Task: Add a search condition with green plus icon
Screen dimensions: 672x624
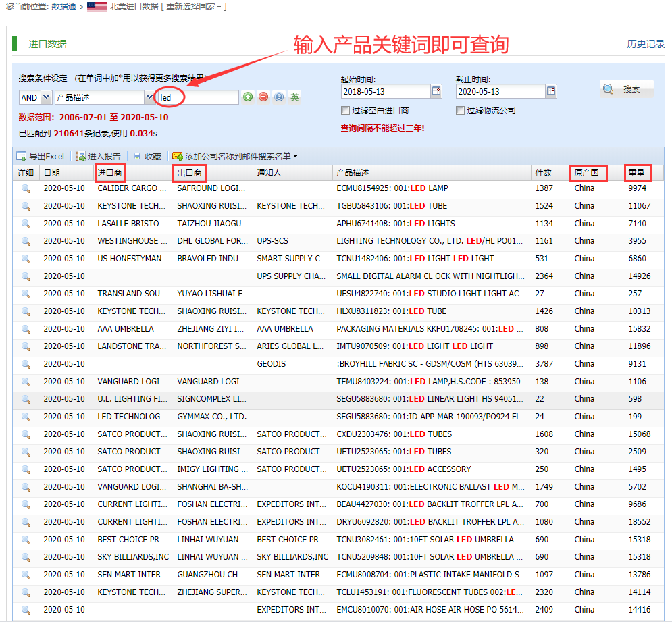Action: click(248, 97)
